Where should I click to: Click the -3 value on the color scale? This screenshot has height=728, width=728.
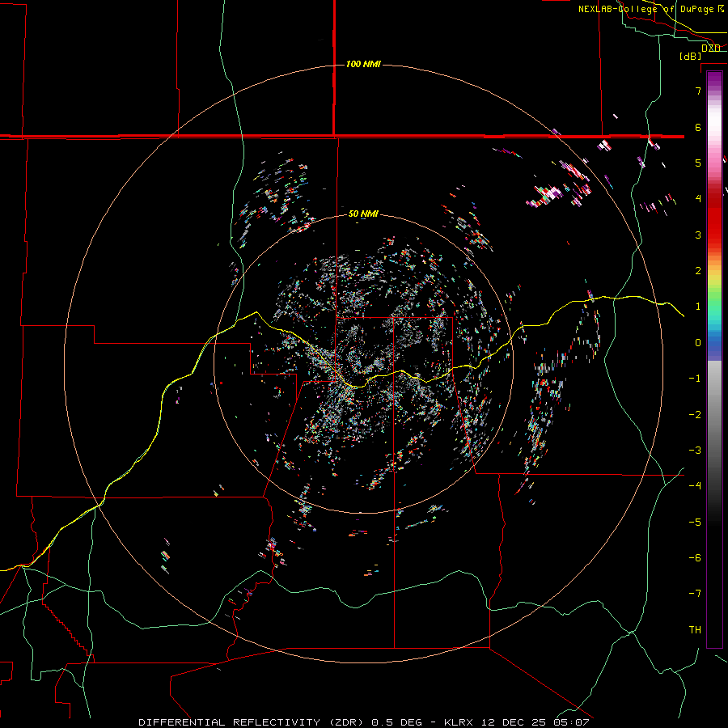pos(695,451)
